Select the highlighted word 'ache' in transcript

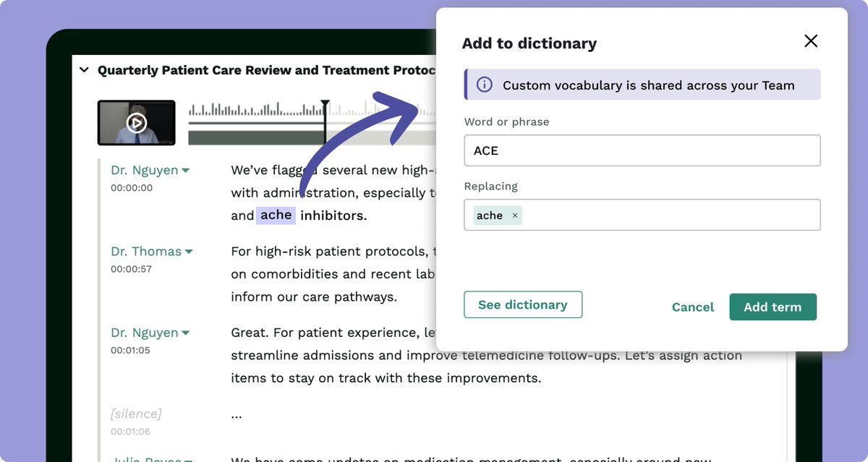tap(276, 215)
